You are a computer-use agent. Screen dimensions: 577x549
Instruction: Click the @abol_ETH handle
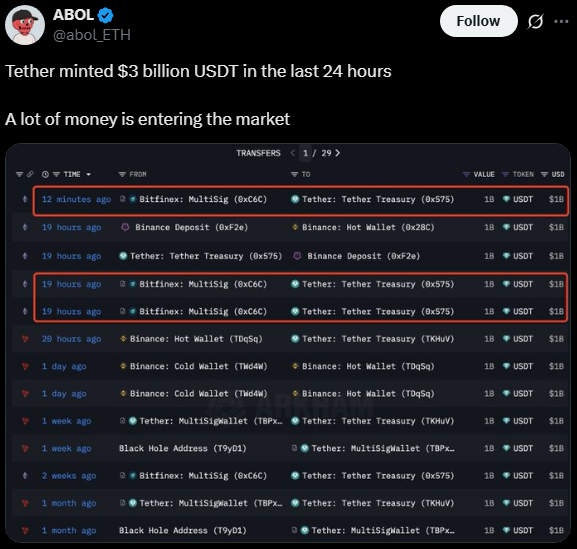[x=92, y=35]
